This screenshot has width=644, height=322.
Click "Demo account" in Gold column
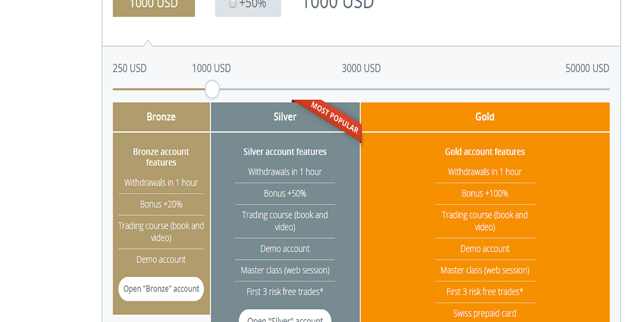(485, 249)
